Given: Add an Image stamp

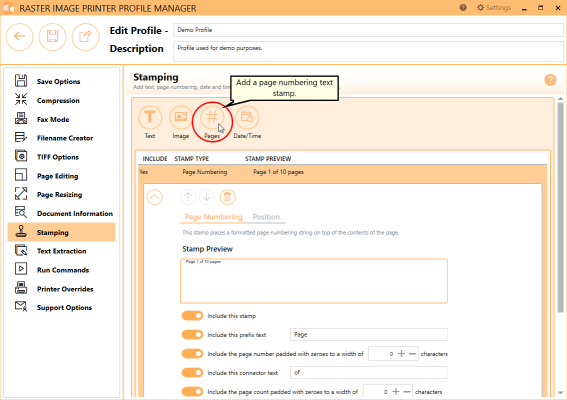Looking at the screenshot, I should 181,118.
